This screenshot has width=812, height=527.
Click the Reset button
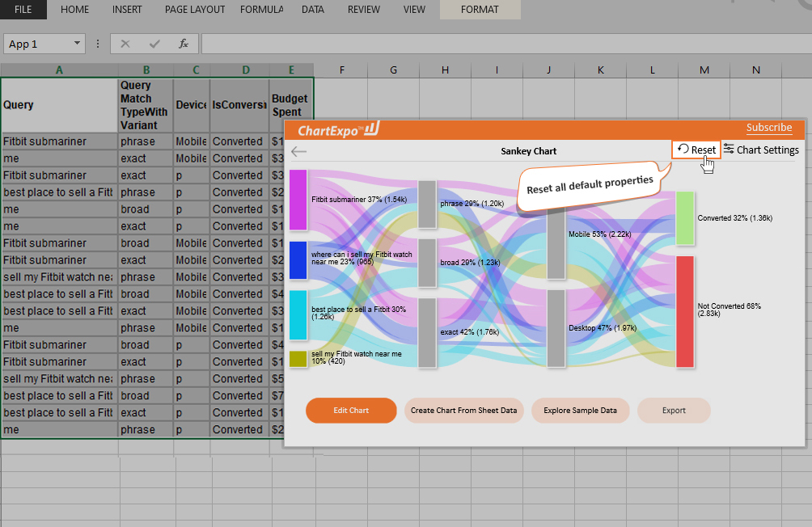[x=696, y=150]
